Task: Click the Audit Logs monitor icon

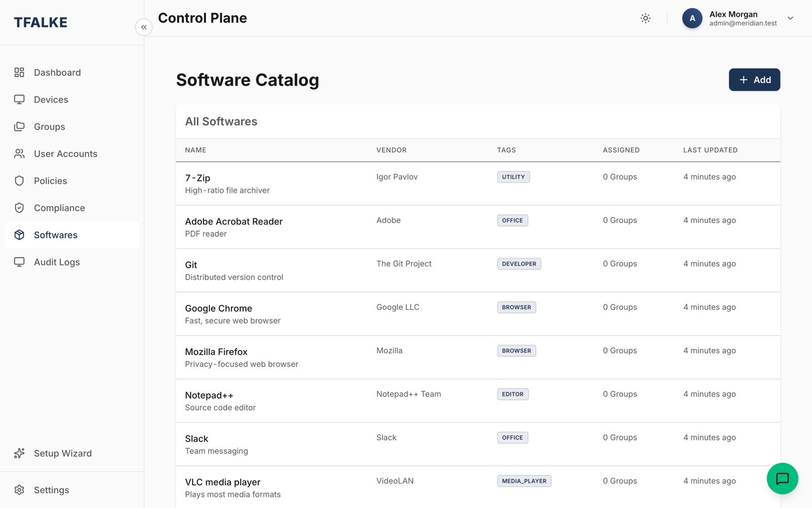Action: 19,262
